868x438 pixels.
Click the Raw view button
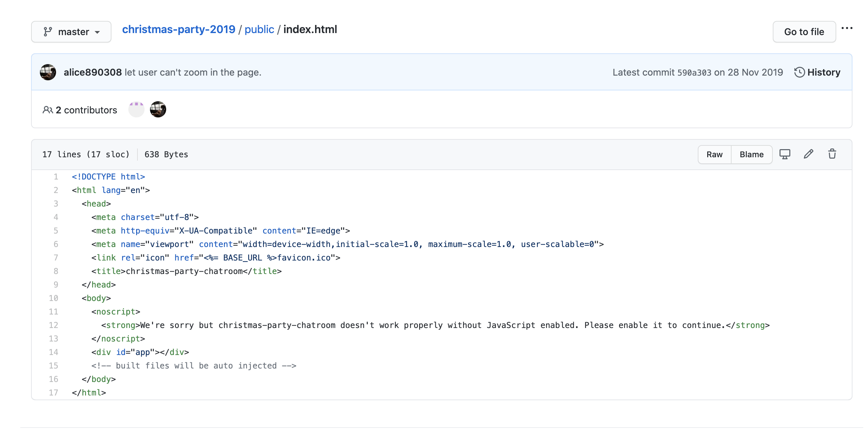(x=714, y=155)
